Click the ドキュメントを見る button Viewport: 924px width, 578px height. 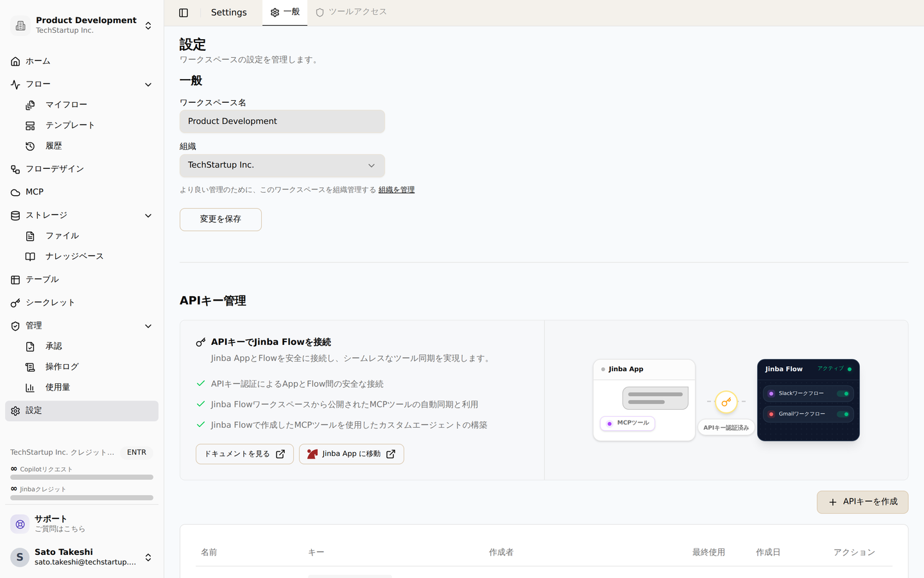[x=244, y=454]
